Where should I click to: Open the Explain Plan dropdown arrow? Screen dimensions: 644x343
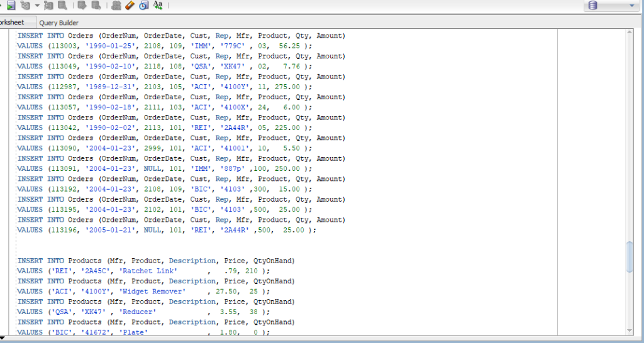click(x=37, y=6)
